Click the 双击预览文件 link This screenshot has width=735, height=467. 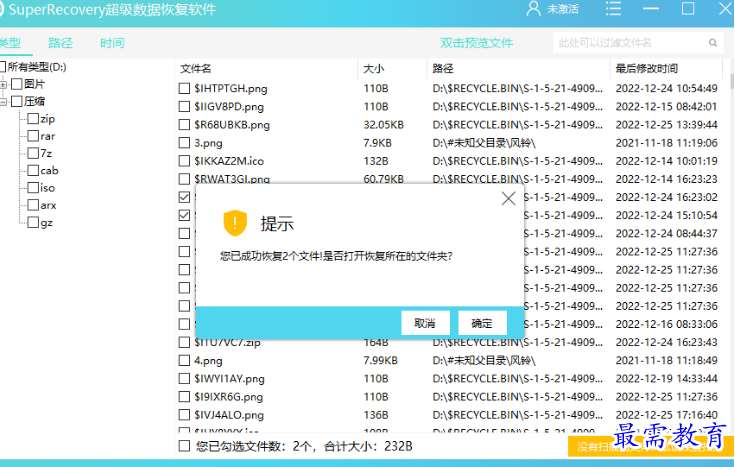pyautogui.click(x=476, y=43)
